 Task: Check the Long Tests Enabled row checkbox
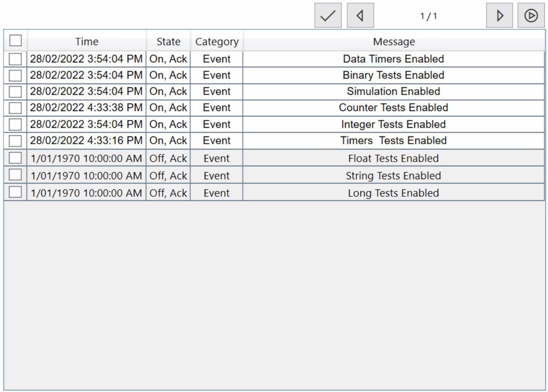pos(15,192)
